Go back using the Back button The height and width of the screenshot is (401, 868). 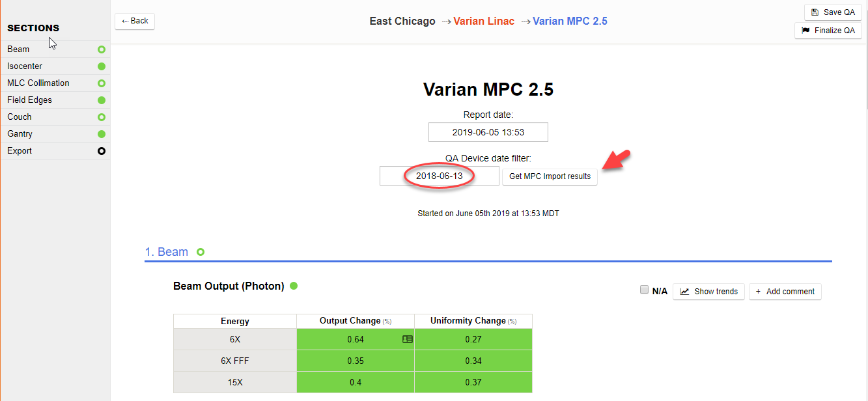[135, 21]
